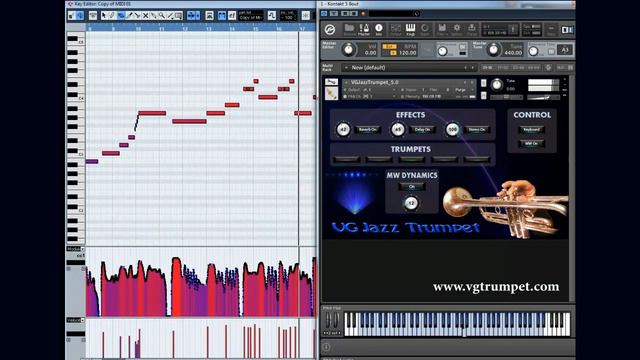The width and height of the screenshot is (640, 360).
Task: Go to next multi preset arrow
Action: [473, 68]
